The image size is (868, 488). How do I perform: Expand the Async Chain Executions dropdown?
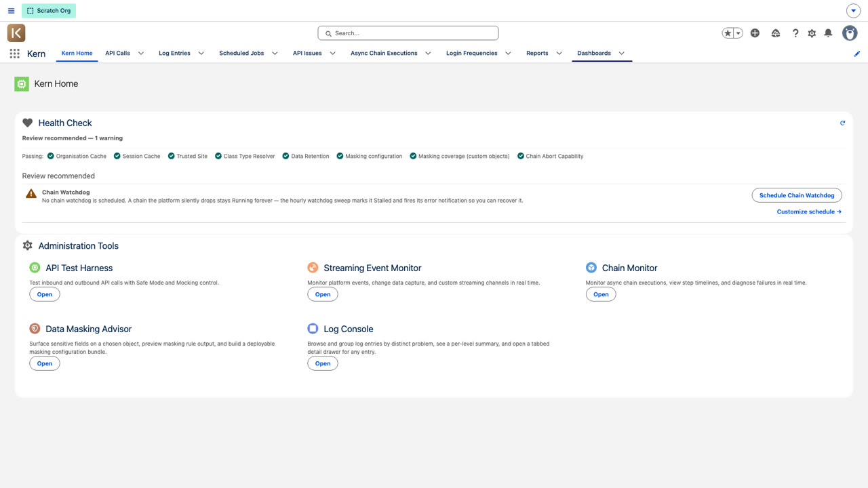(x=429, y=54)
